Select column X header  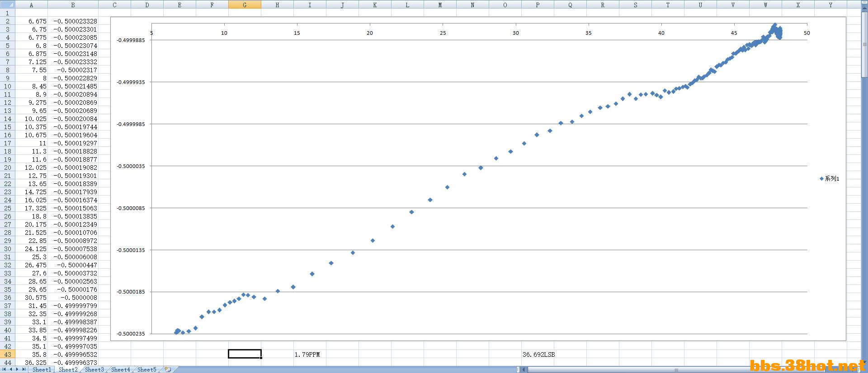tap(798, 5)
